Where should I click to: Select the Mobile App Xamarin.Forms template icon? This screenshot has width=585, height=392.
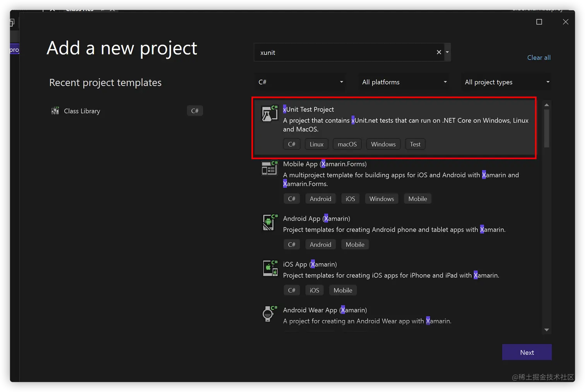[270, 168]
